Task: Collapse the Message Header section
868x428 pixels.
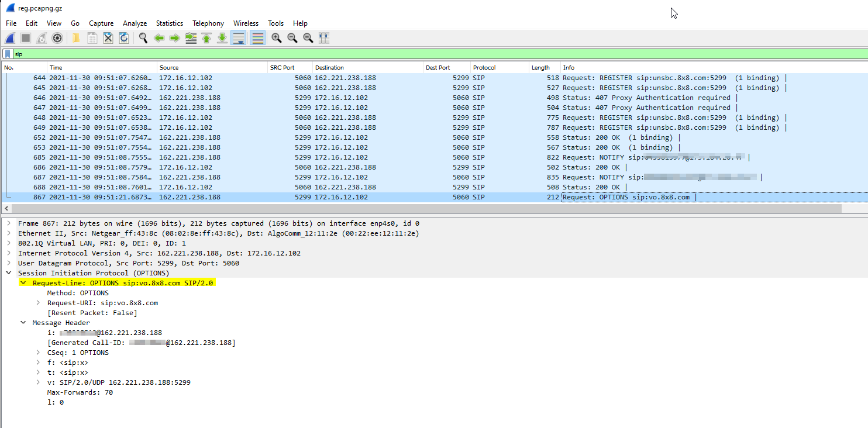Action: (x=23, y=323)
